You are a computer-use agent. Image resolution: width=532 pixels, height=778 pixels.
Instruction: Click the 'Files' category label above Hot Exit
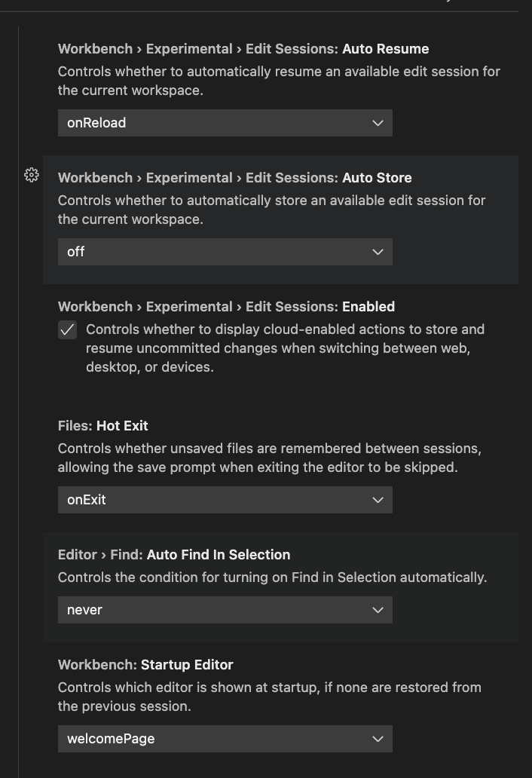[x=73, y=426]
